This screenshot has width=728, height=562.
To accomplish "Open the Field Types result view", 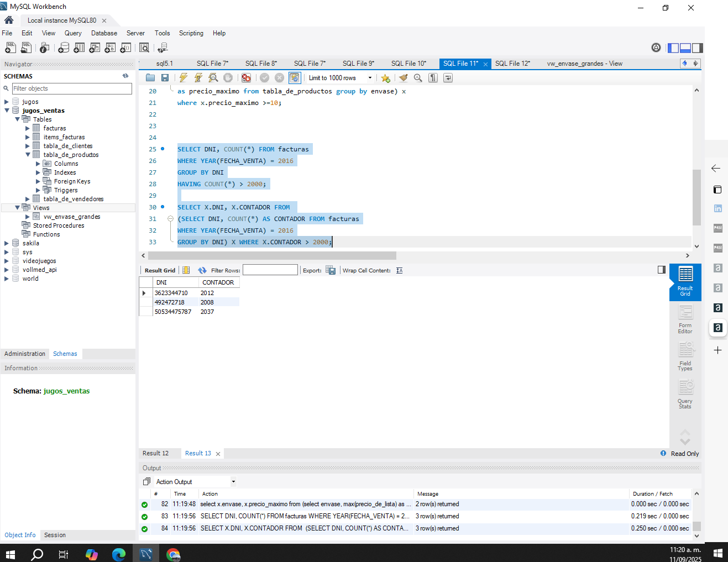I will point(685,357).
